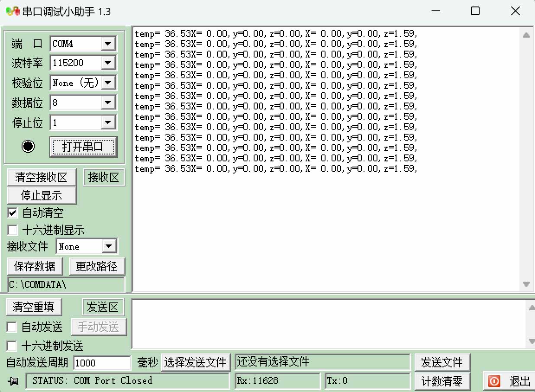The image size is (535, 392).
Task: Click the 计数清零 button
Action: pyautogui.click(x=442, y=381)
